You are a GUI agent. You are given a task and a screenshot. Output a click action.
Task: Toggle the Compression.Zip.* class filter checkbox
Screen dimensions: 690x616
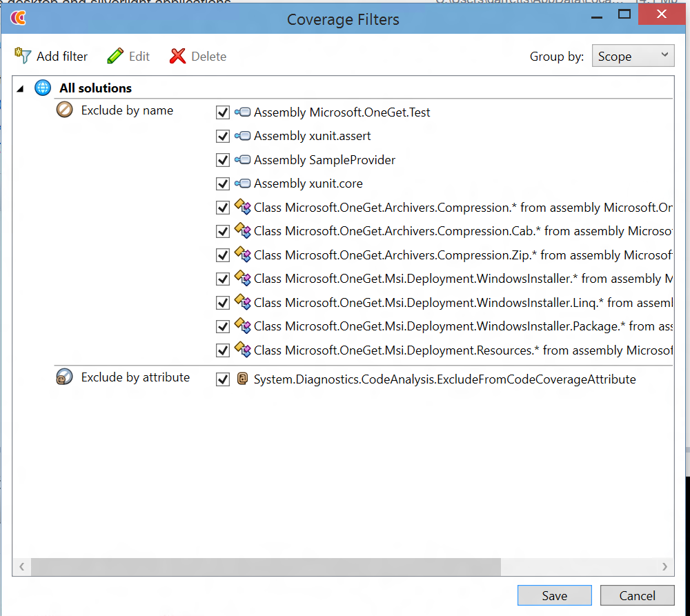pos(223,255)
